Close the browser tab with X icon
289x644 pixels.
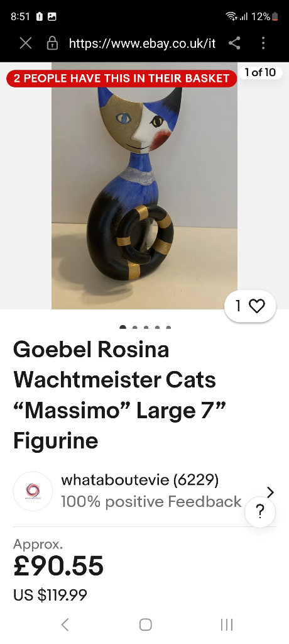(26, 43)
